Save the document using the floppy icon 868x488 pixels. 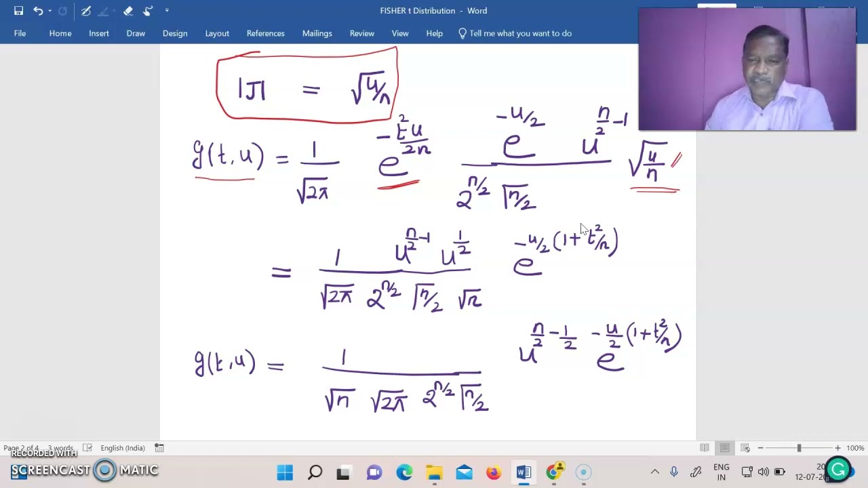pyautogui.click(x=19, y=11)
